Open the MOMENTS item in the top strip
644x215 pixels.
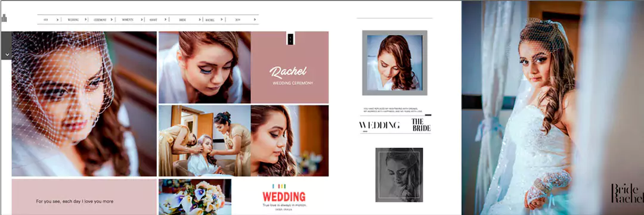click(x=128, y=19)
